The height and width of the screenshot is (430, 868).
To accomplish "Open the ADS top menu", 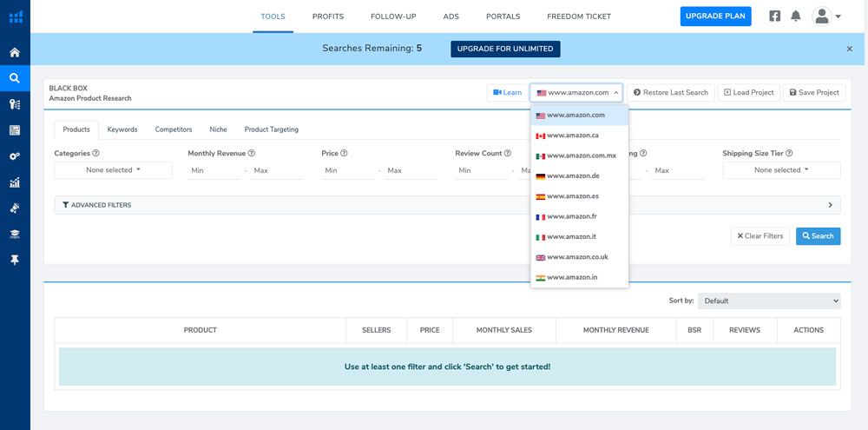I will click(x=451, y=17).
